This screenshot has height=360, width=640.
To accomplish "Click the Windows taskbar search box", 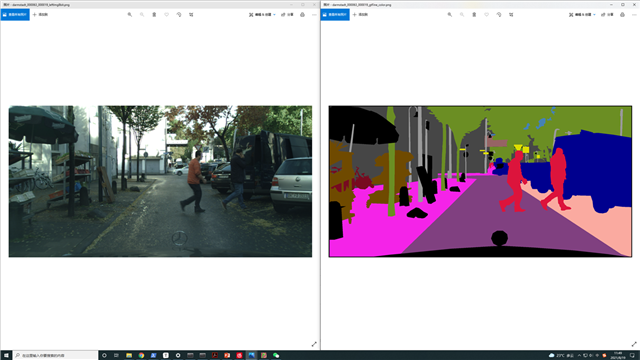I will [x=56, y=356].
